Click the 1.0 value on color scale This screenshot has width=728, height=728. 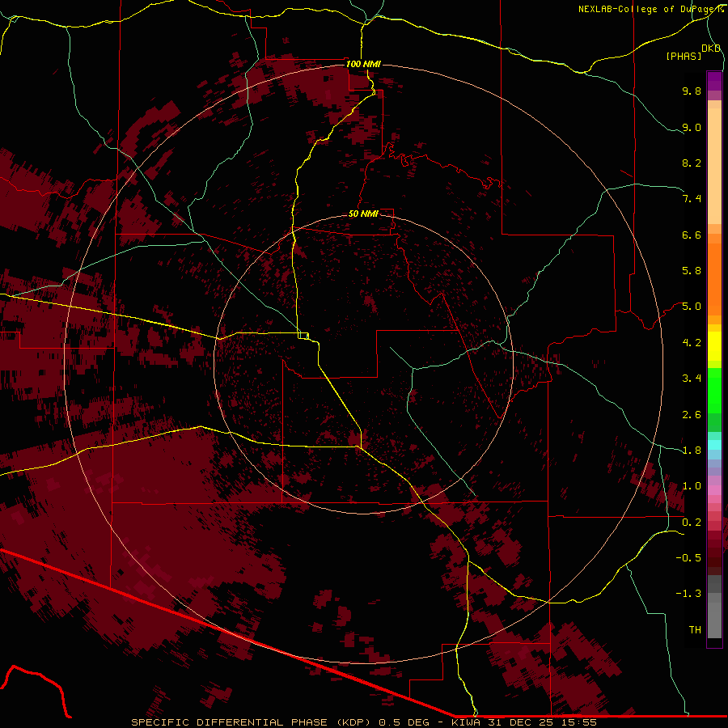[x=692, y=486]
